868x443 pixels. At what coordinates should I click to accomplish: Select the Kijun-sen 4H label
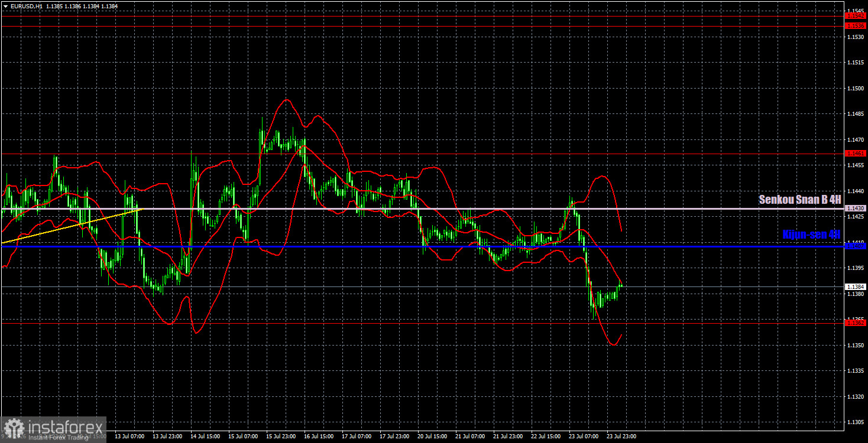[x=811, y=234]
